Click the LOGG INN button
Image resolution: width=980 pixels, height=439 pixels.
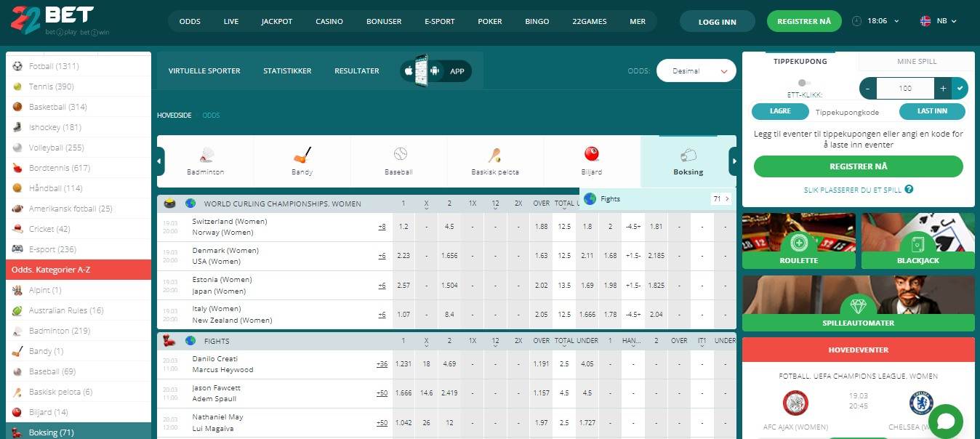717,21
